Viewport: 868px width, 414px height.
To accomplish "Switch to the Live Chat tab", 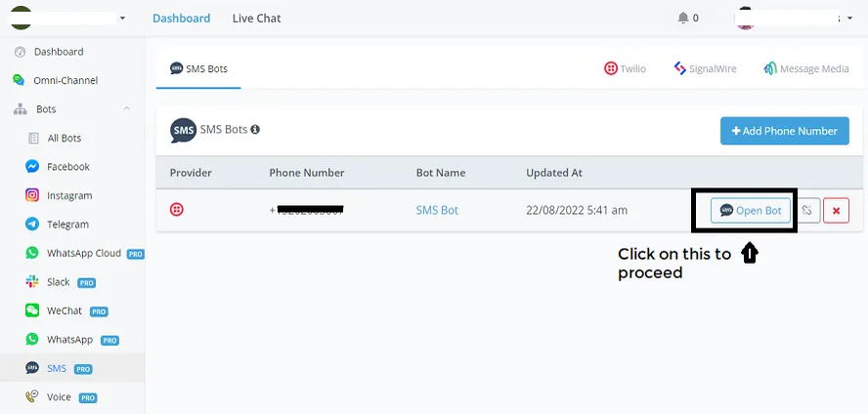I will pos(256,19).
